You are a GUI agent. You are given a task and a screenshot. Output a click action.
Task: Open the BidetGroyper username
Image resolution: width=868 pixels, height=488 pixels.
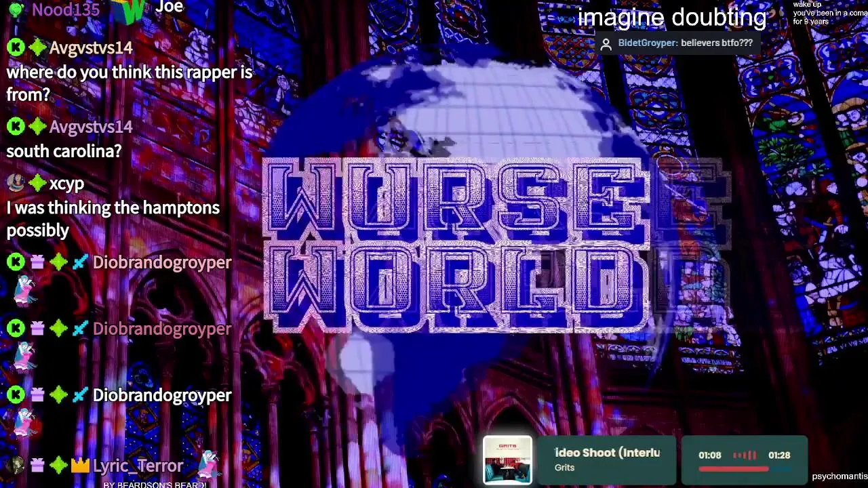648,43
